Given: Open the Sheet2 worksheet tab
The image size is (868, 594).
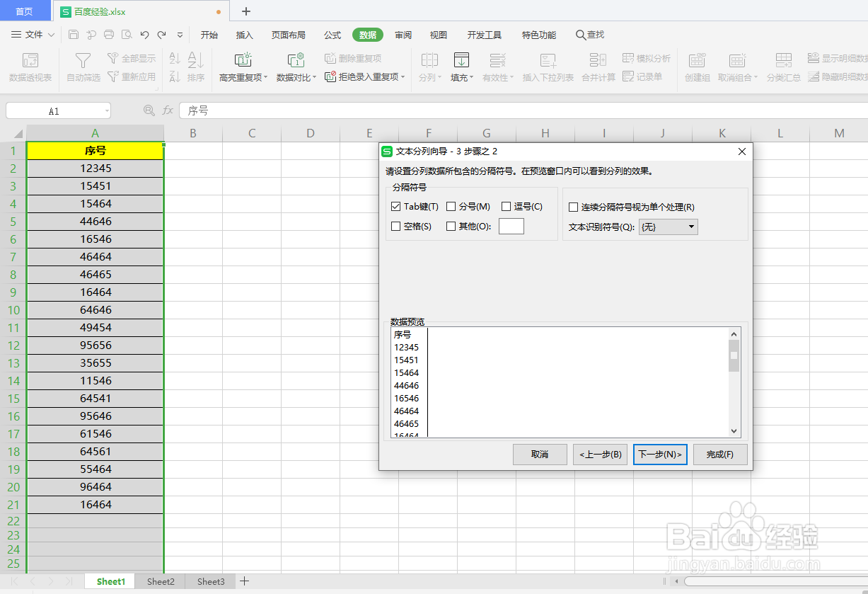Looking at the screenshot, I should [161, 581].
